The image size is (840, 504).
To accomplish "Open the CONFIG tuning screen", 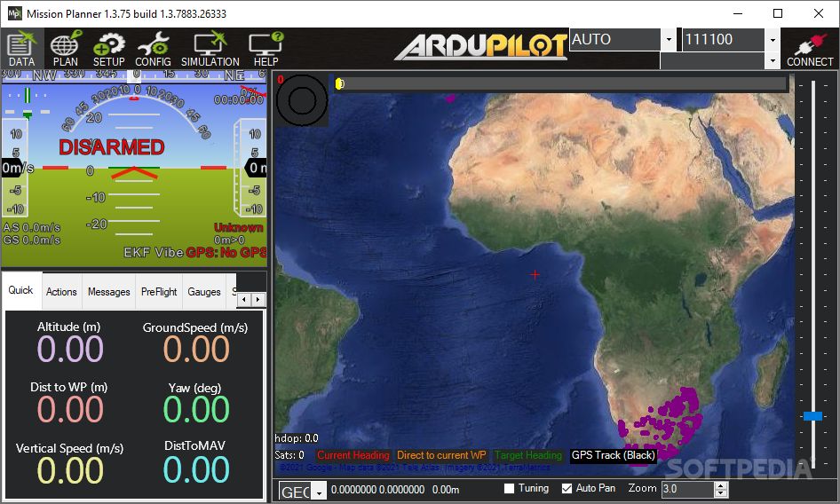I will point(153,49).
